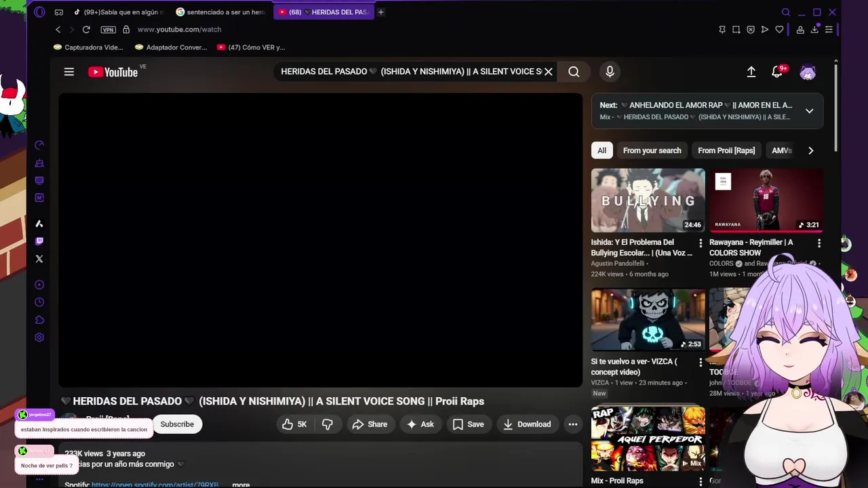Open the Spotify artist link
This screenshot has height=488, width=868.
point(155,485)
